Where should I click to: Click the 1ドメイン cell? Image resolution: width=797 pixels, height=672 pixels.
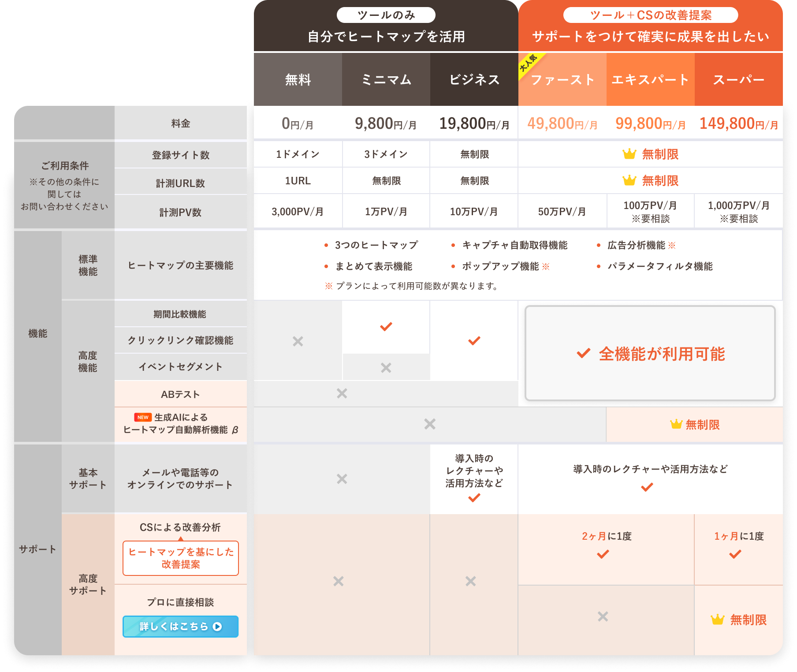pyautogui.click(x=298, y=154)
